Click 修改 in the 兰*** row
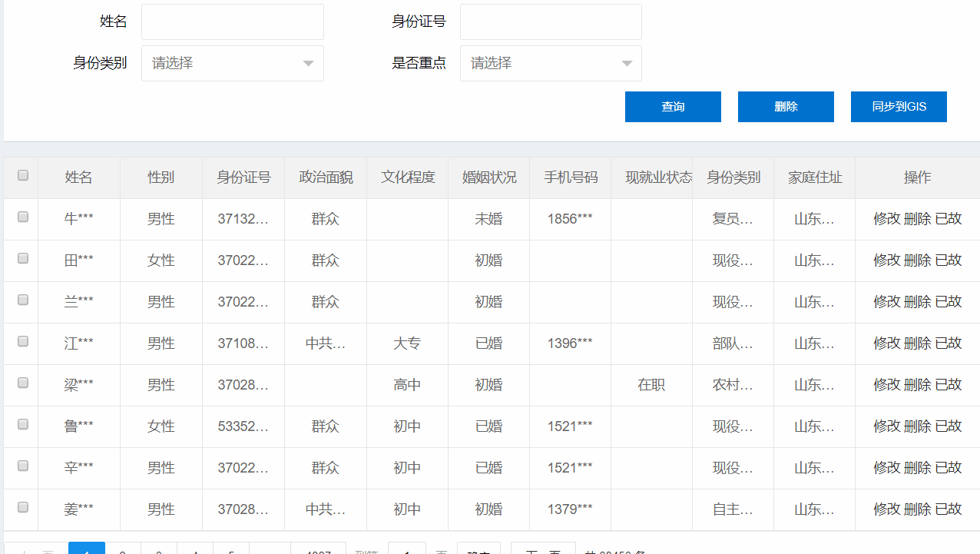The height and width of the screenshot is (554, 980). coord(886,302)
